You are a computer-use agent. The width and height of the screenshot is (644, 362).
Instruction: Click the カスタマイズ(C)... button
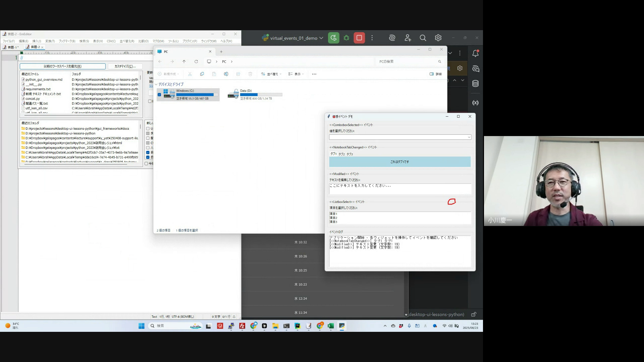click(x=125, y=66)
